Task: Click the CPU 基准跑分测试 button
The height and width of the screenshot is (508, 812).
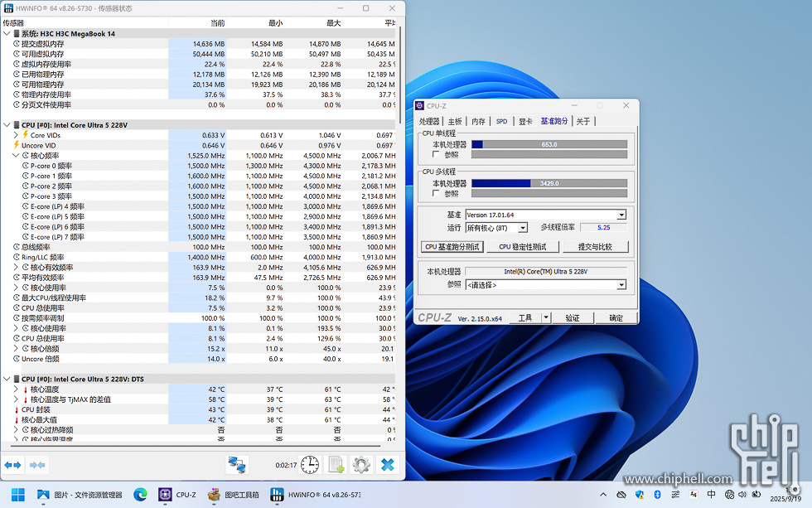Action: [x=452, y=247]
